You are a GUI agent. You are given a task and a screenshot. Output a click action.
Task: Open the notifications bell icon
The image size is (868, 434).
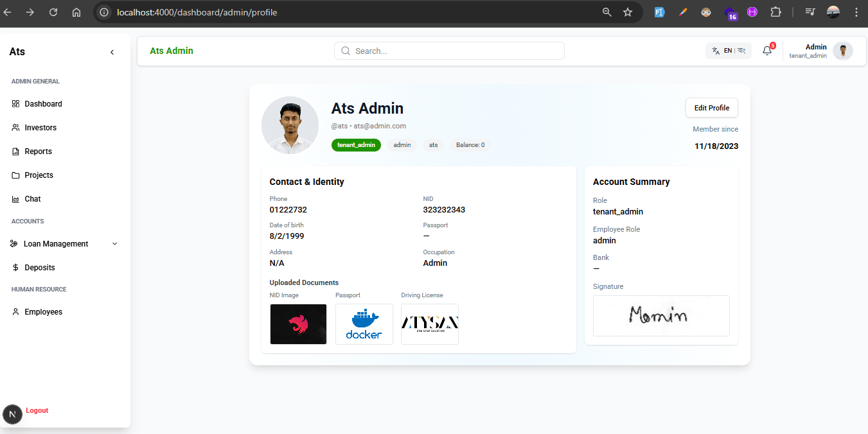(767, 51)
